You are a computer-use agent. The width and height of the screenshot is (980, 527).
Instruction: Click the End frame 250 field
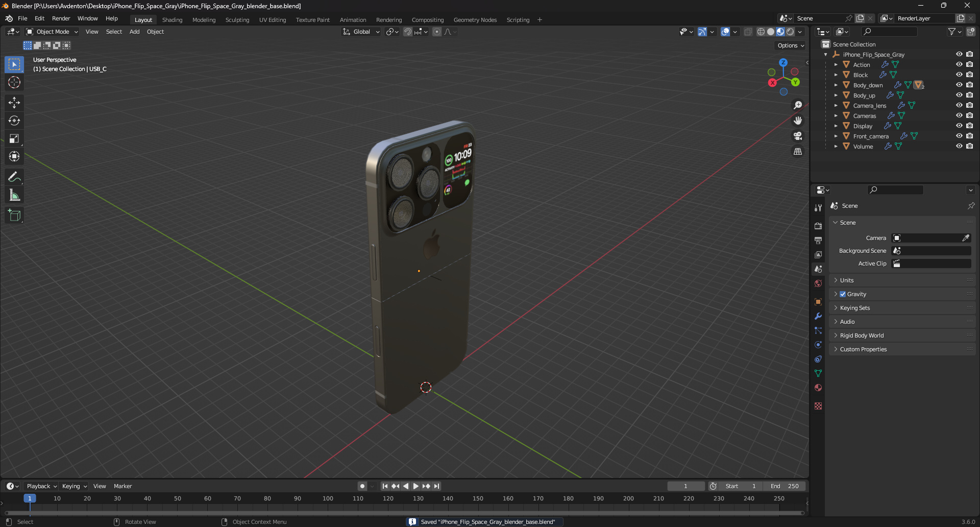point(785,486)
